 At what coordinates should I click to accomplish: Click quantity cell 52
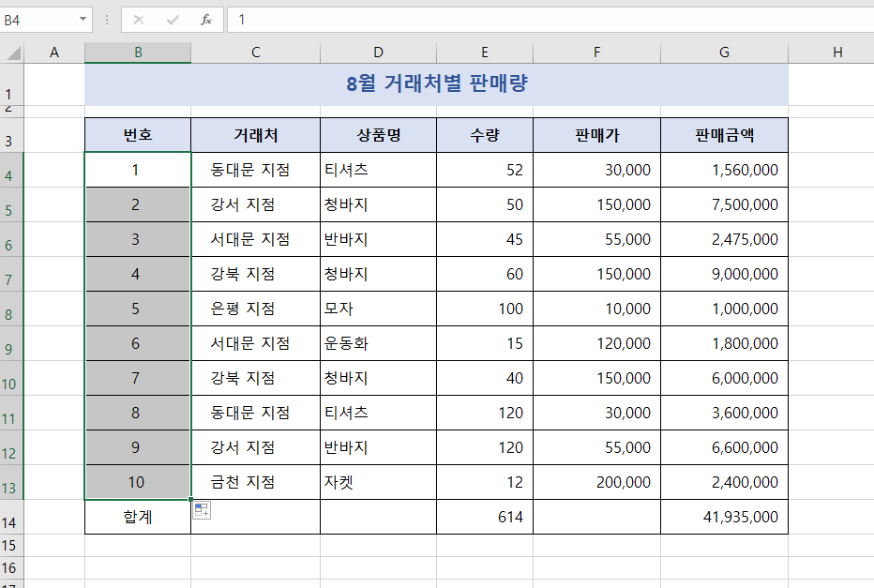485,170
